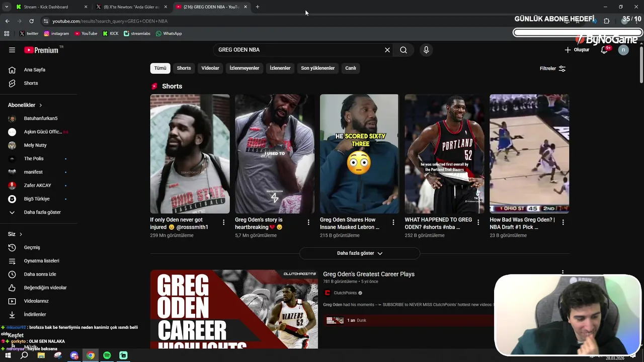The width and height of the screenshot is (644, 362).
Task: Open the account avatar menu
Action: click(623, 50)
